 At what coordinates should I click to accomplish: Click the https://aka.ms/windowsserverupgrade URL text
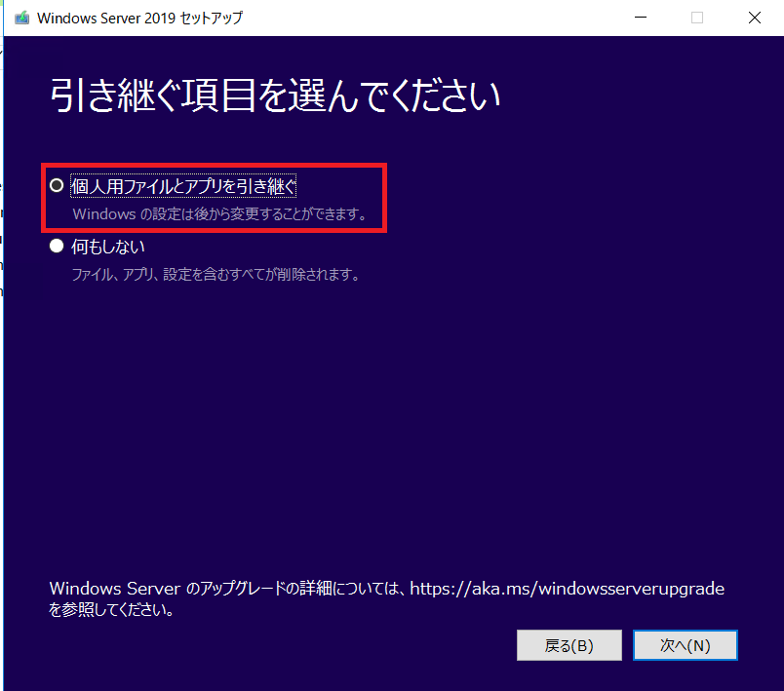pyautogui.click(x=567, y=589)
